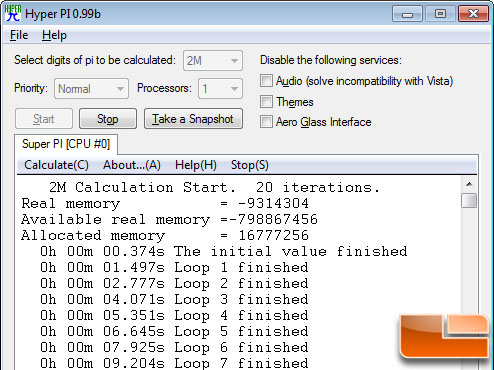494x370 pixels.
Task: Click the 'Real memory = -9314304' line
Action: point(165,204)
